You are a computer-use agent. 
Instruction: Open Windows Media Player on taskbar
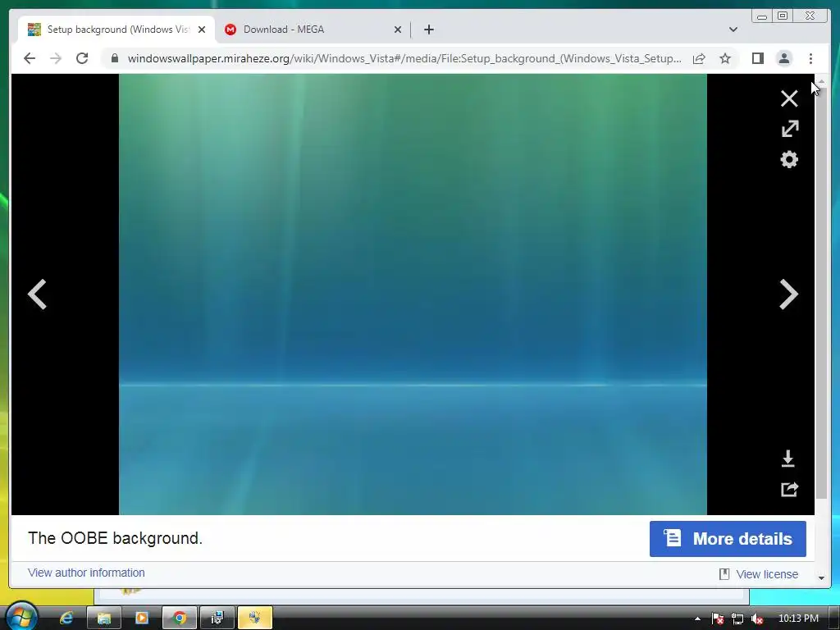point(141,619)
